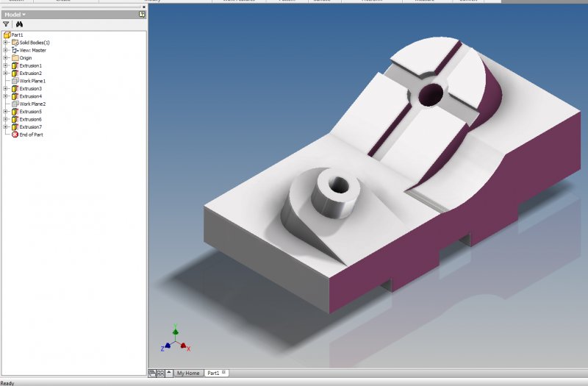Click the cascade windows icon beside My Home
The height and width of the screenshot is (386, 588).
click(x=152, y=374)
